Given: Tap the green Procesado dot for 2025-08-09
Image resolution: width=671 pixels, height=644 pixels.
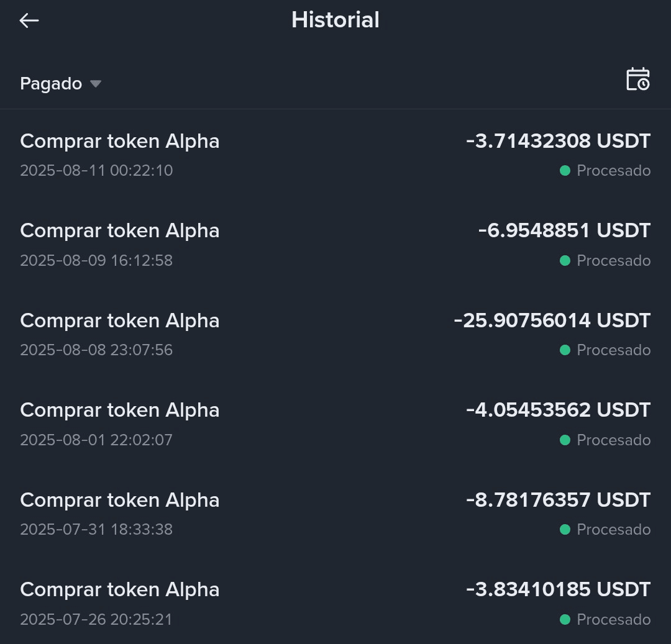Looking at the screenshot, I should coord(565,260).
